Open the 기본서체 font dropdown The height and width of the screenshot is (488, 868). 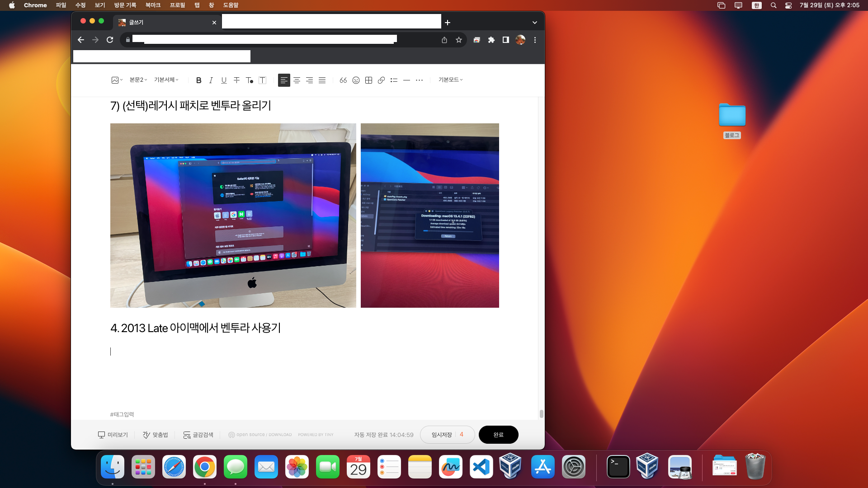click(166, 80)
